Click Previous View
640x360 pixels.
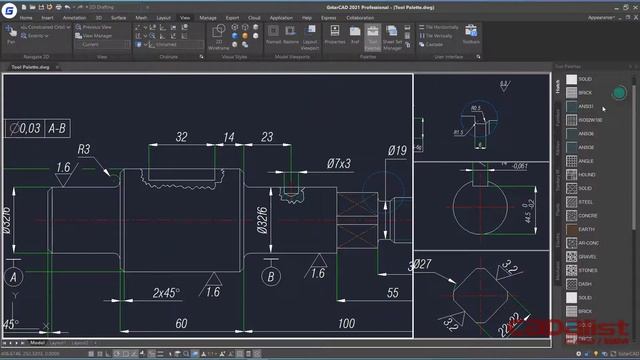[x=93, y=27]
